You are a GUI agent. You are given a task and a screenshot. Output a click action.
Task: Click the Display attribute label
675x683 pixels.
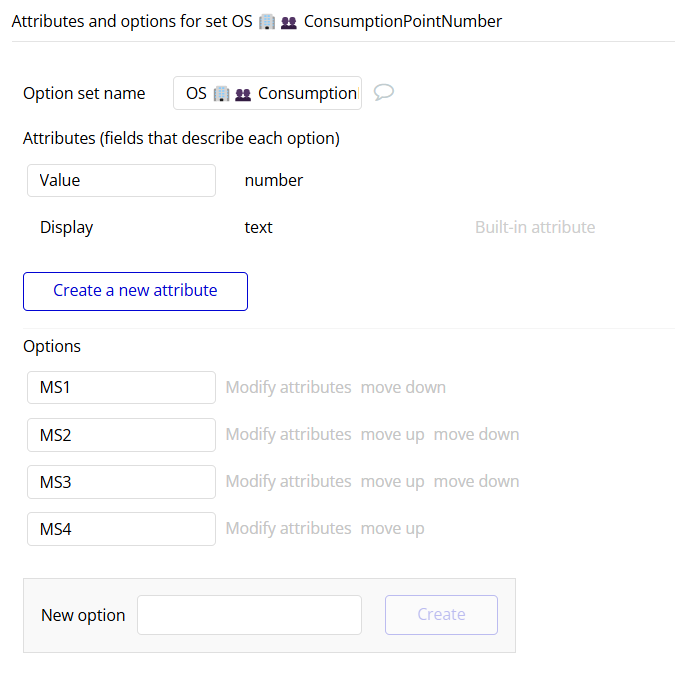tap(66, 228)
